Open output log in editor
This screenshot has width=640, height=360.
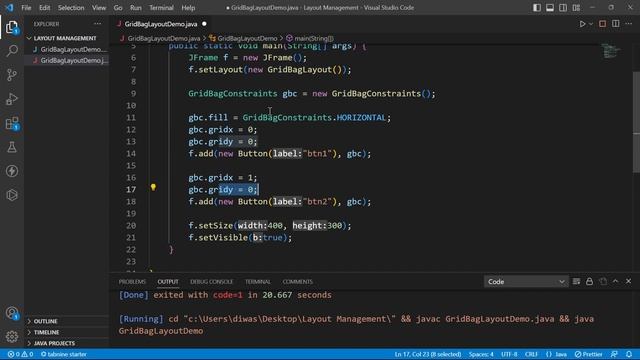pos(603,282)
